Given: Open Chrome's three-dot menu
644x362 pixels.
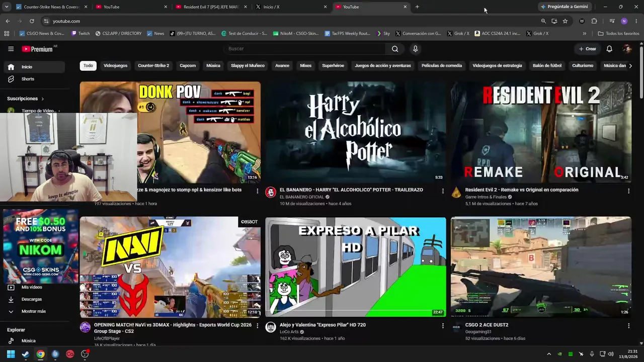Looking at the screenshot, I should click(636, 21).
